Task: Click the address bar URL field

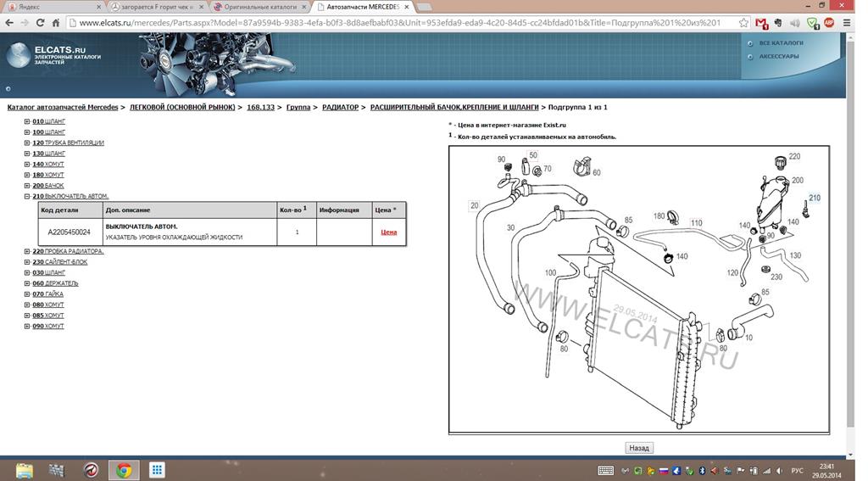Action: (x=398, y=23)
